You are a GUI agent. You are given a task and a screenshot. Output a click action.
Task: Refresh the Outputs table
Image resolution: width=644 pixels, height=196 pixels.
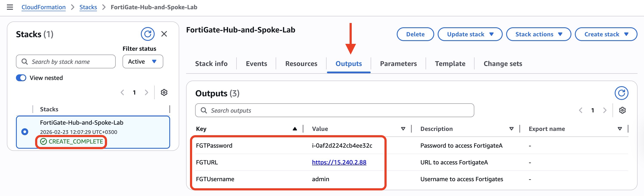coord(621,93)
